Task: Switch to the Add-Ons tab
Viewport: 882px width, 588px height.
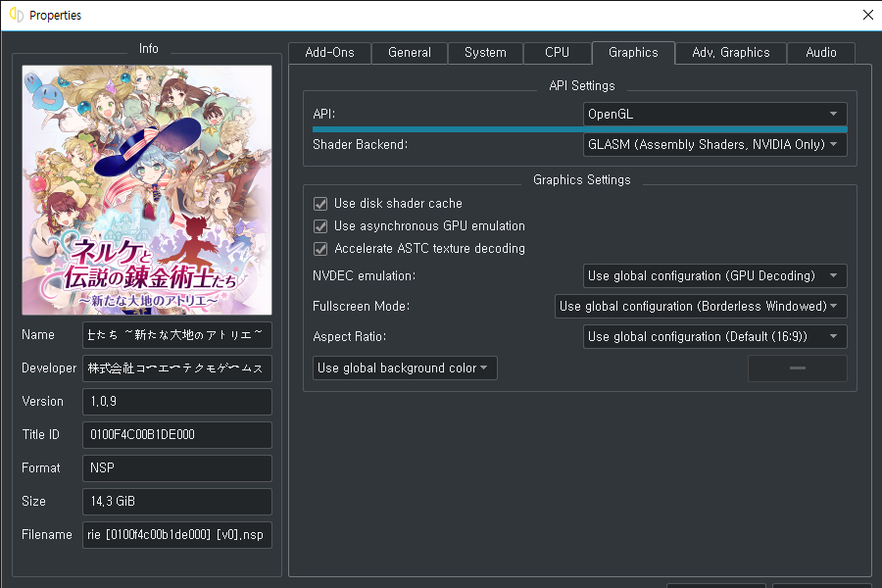Action: 329,53
